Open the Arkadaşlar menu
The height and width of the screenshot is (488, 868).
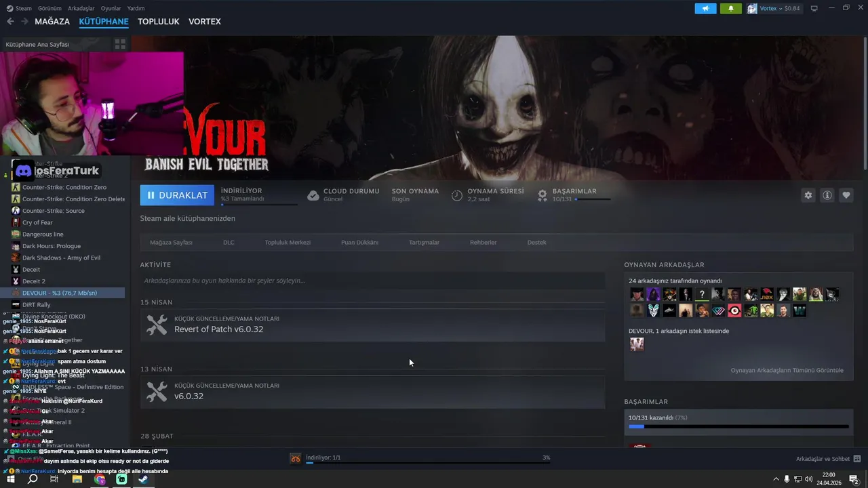[81, 8]
